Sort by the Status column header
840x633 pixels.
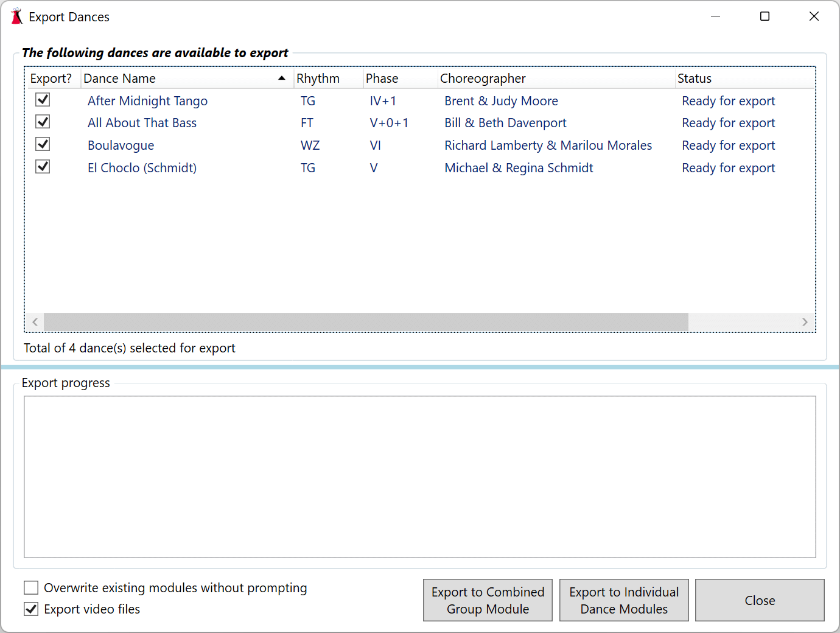point(745,79)
